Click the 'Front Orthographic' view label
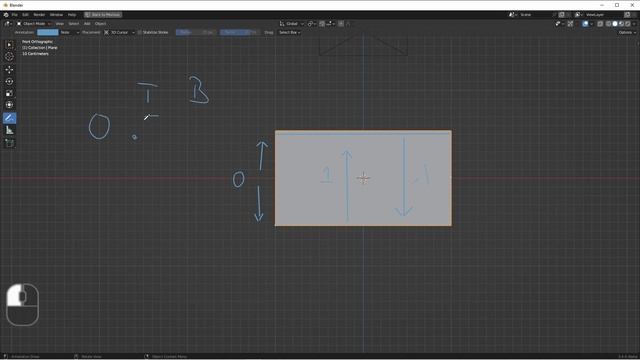 [x=38, y=42]
